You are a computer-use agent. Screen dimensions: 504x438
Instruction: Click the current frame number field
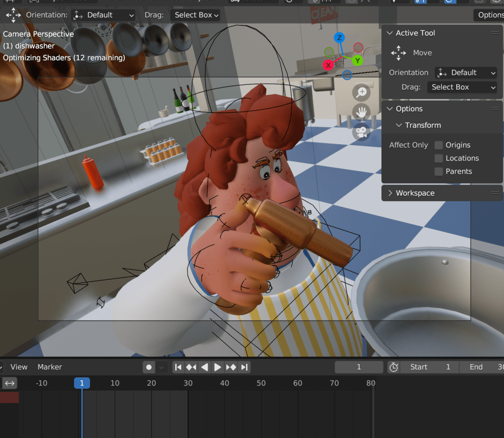(x=359, y=367)
